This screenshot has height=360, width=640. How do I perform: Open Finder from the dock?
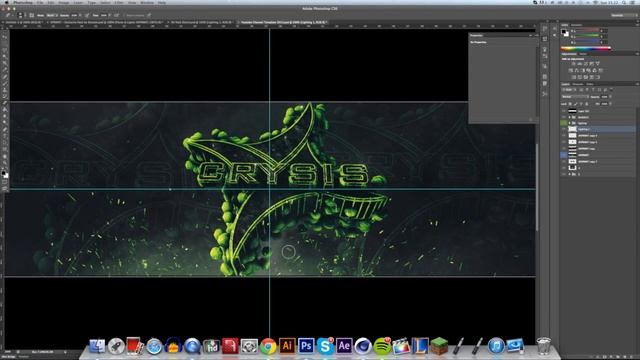[x=97, y=346]
